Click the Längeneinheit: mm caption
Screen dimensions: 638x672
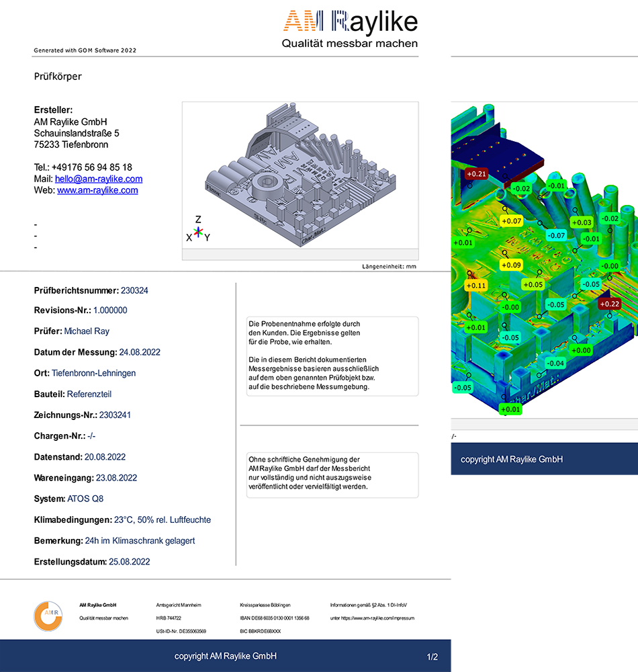(389, 267)
